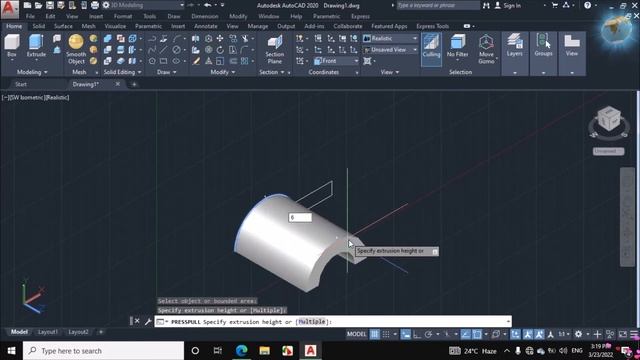
Task: Click the AutoCAD application menu button
Action: 9,9
